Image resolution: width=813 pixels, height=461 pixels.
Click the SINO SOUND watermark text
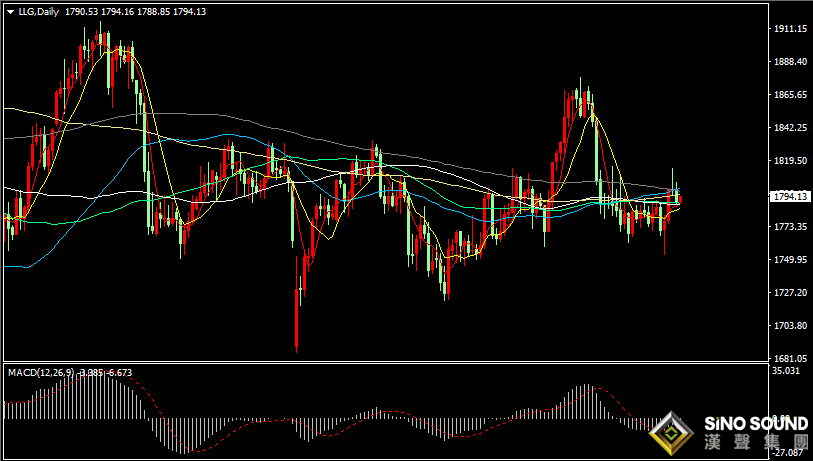tap(755, 423)
